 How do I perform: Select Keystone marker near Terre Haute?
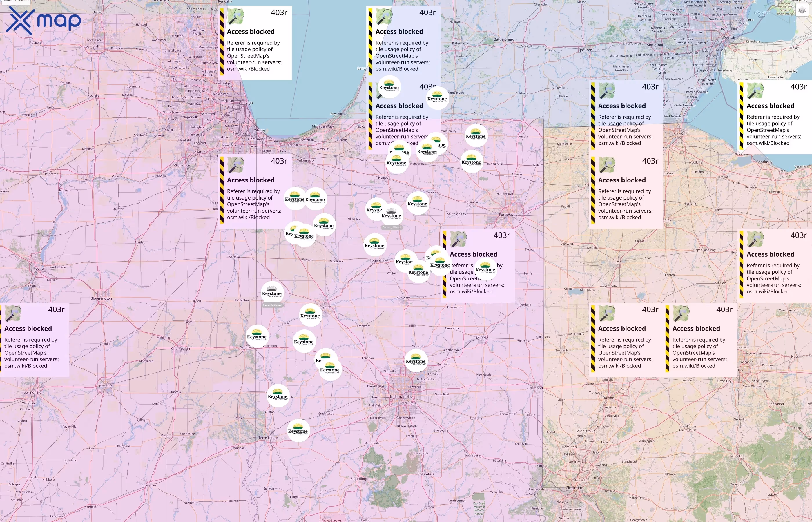click(x=298, y=430)
